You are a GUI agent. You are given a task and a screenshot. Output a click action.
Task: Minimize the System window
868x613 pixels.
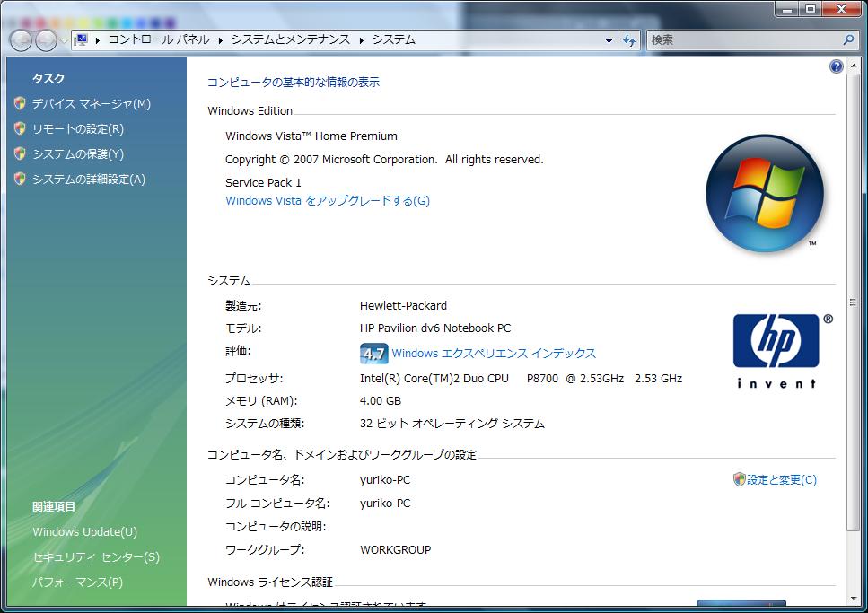tap(787, 9)
